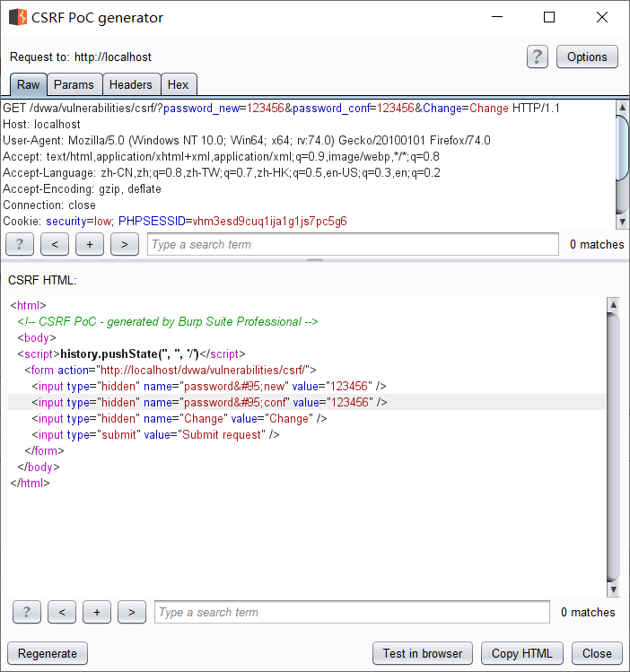The height and width of the screenshot is (672, 630).
Task: Click the CSRF HTML search help button
Action: pos(27,612)
